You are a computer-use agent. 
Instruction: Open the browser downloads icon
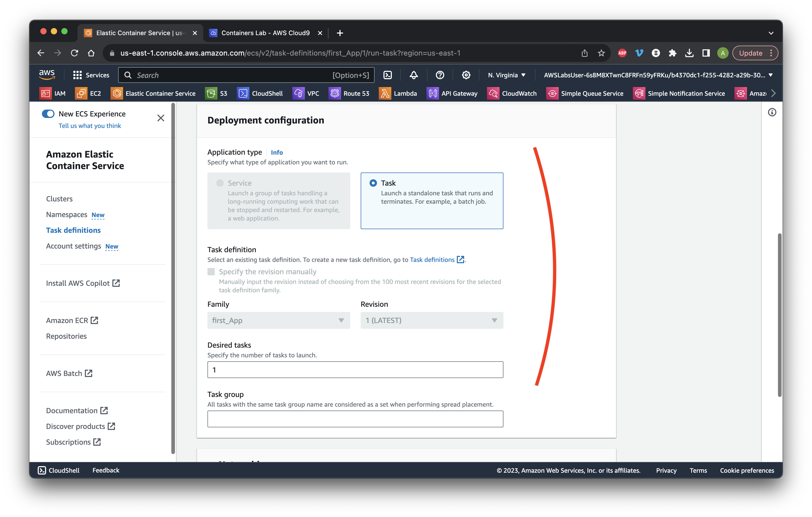[689, 53]
